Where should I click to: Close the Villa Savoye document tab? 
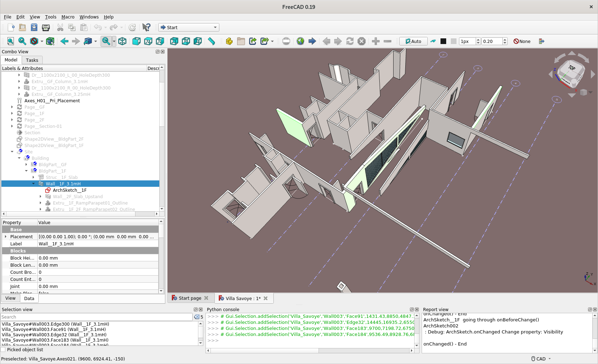tap(266, 298)
